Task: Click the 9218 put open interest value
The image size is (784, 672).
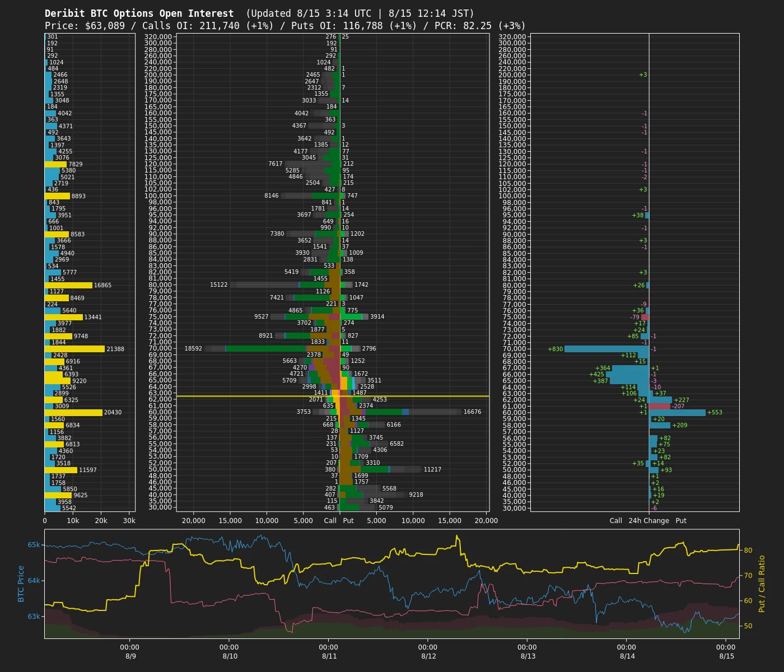Action: (x=416, y=494)
